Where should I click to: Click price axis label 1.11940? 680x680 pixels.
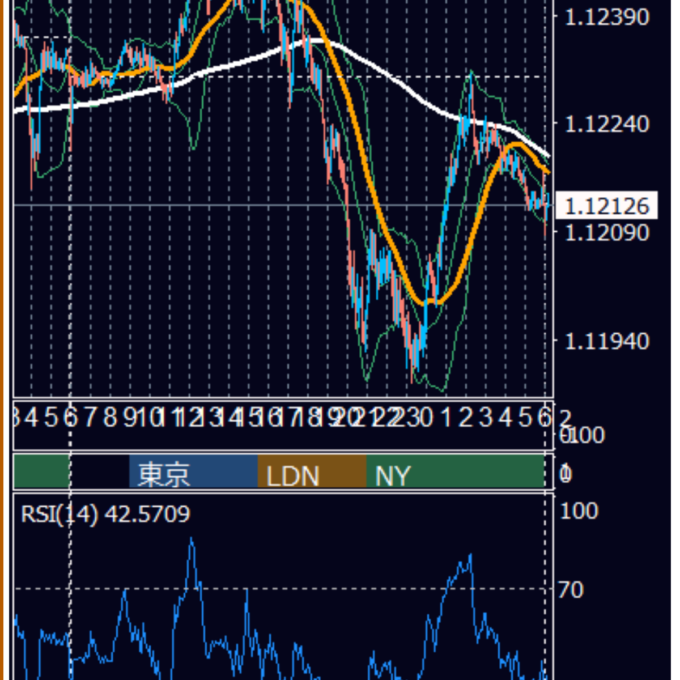click(x=607, y=341)
